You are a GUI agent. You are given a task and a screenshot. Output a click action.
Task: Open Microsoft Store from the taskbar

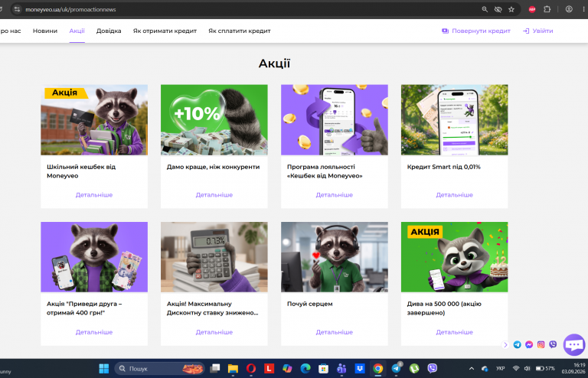click(323, 369)
